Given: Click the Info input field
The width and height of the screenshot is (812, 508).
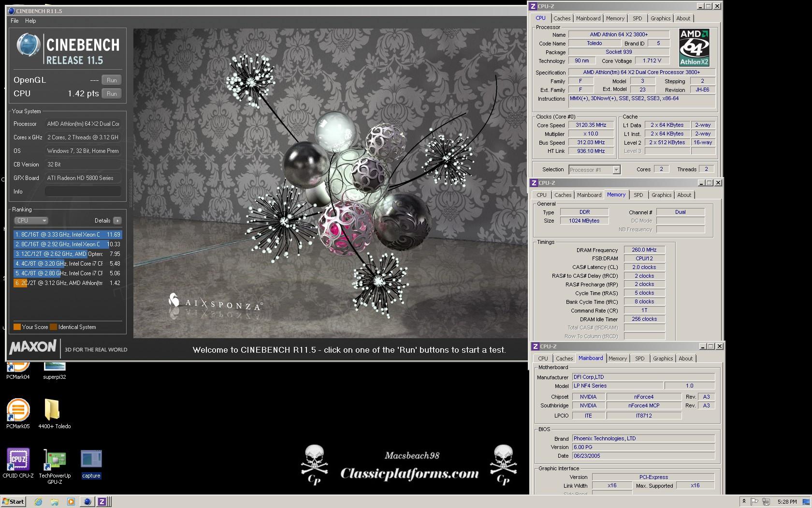Looking at the screenshot, I should [83, 192].
